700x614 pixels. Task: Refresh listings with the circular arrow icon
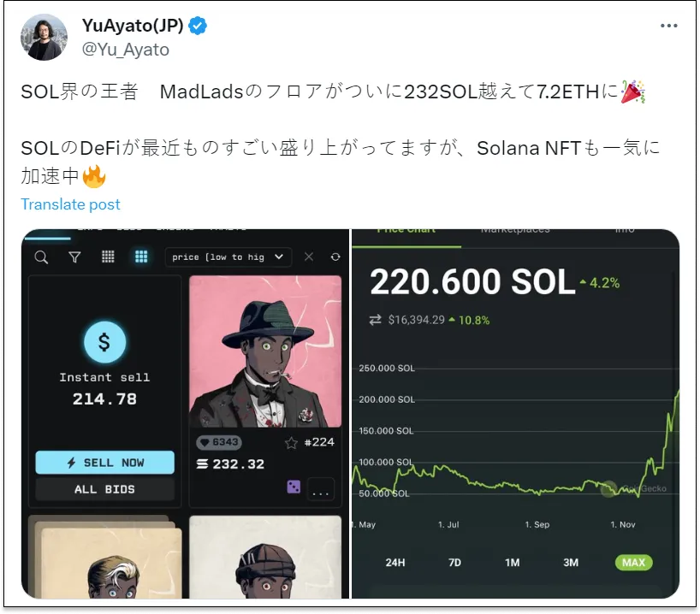[335, 257]
